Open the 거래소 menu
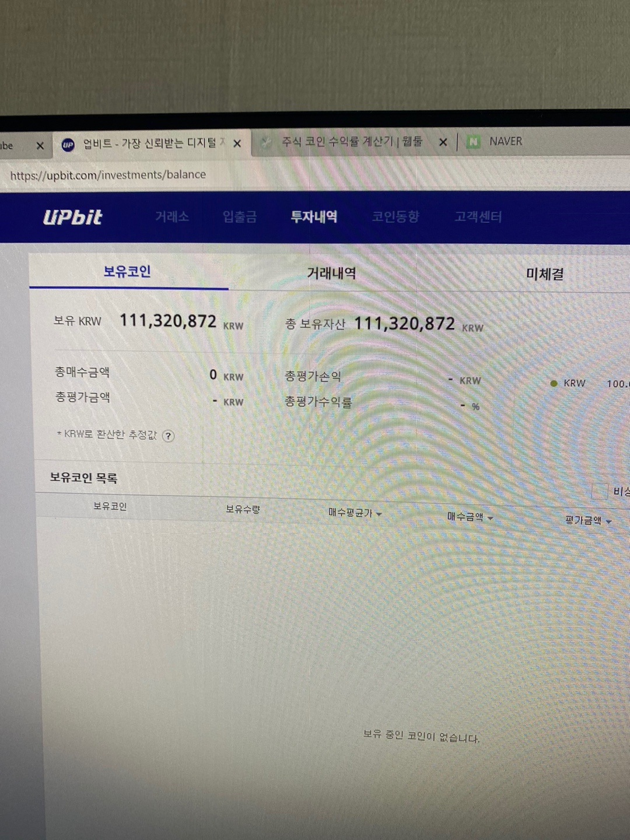The width and height of the screenshot is (630, 840). [172, 217]
